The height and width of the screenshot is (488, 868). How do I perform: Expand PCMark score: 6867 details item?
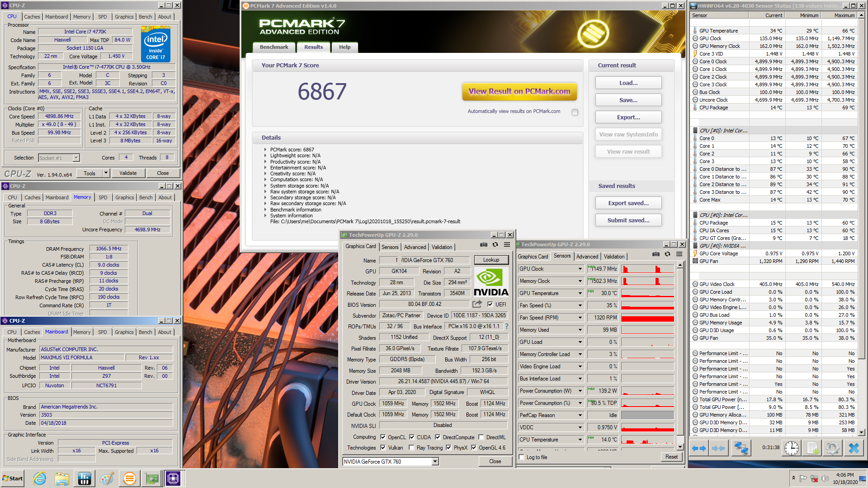pos(265,150)
